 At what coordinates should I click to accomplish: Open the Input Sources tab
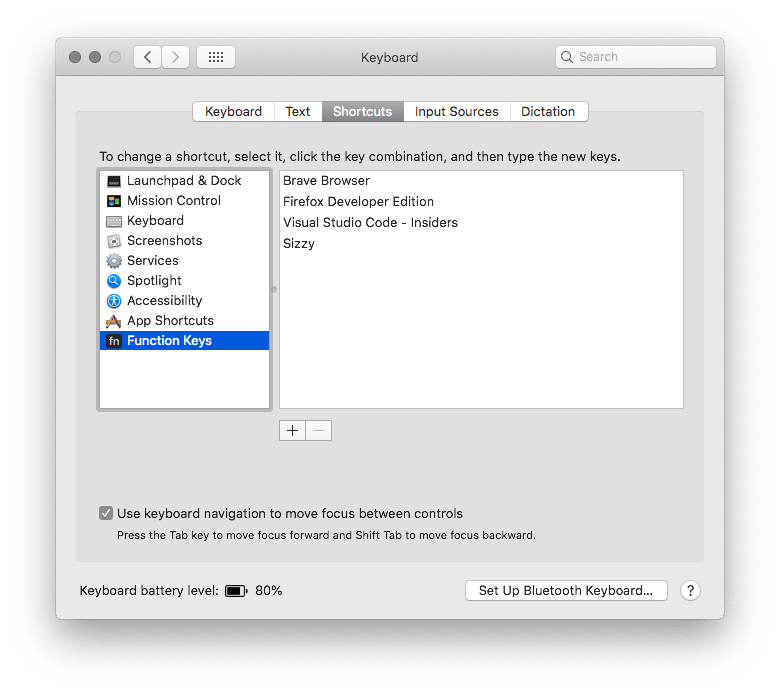click(x=457, y=111)
